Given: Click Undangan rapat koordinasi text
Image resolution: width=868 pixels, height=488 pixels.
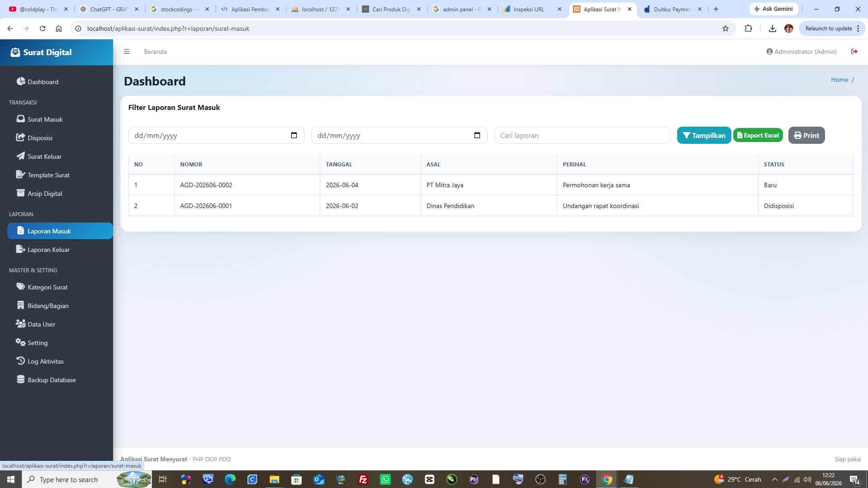Looking at the screenshot, I should point(601,206).
